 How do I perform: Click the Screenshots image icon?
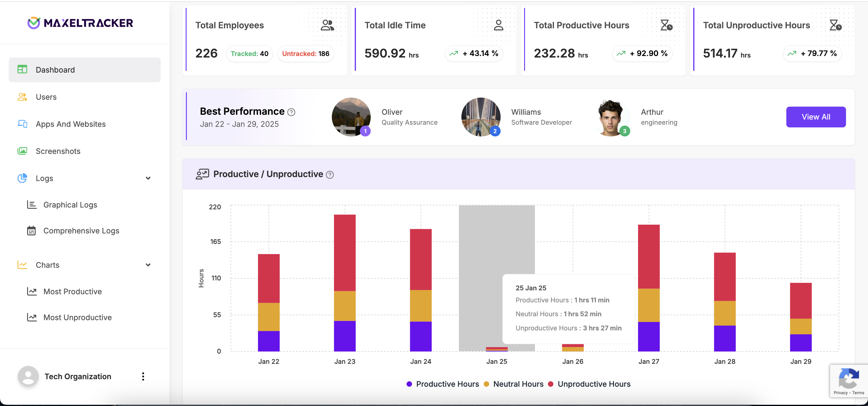[x=22, y=151]
